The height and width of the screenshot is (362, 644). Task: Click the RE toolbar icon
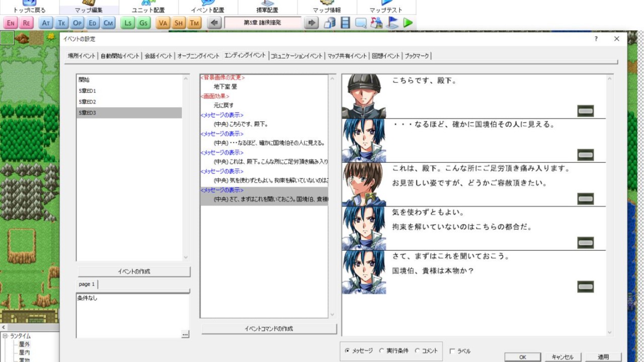coord(26,23)
